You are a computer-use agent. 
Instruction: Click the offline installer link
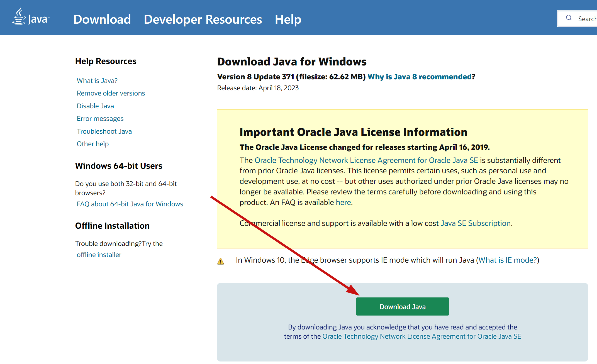[x=99, y=255]
